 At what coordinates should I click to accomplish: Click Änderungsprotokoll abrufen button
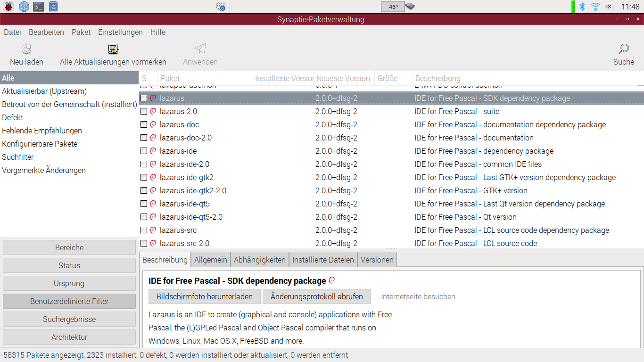tap(317, 296)
